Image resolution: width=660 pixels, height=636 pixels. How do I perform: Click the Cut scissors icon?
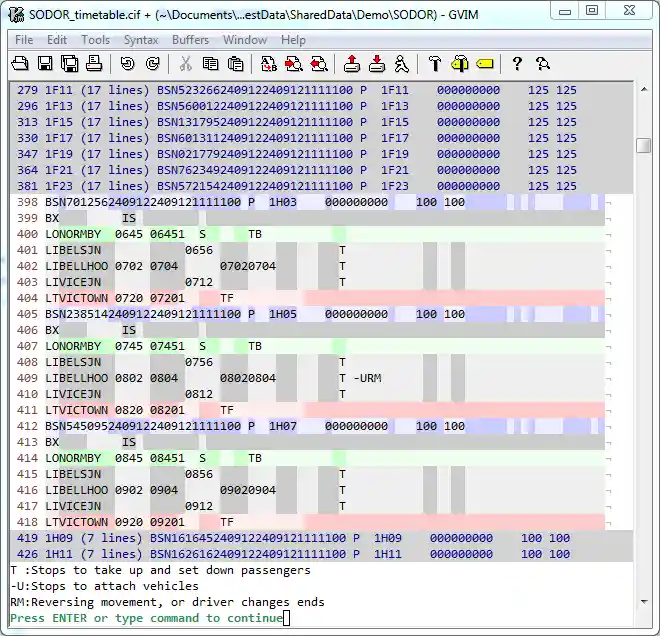pyautogui.click(x=185, y=64)
